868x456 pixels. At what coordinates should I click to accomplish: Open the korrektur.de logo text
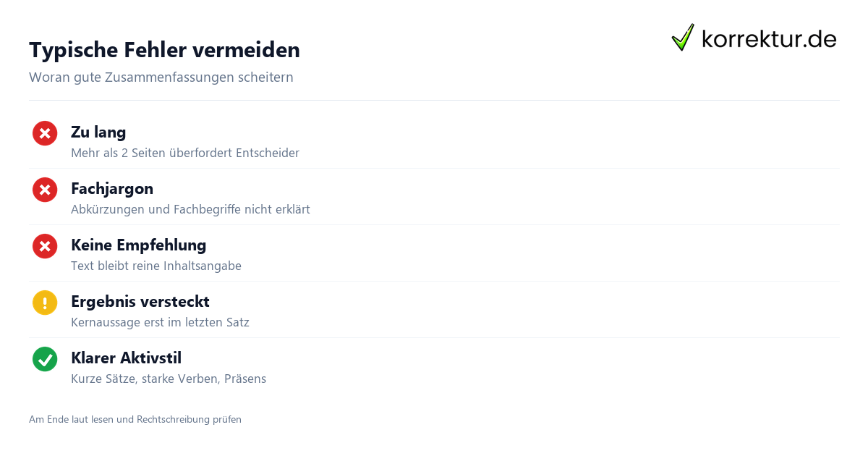pos(769,38)
